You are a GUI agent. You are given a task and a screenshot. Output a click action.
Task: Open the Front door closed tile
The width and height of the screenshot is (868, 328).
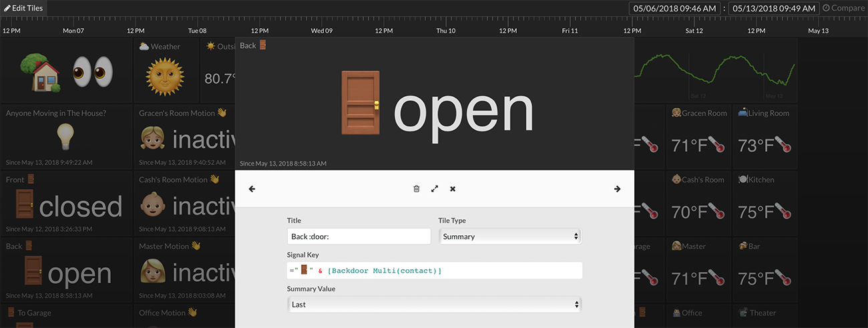click(66, 203)
